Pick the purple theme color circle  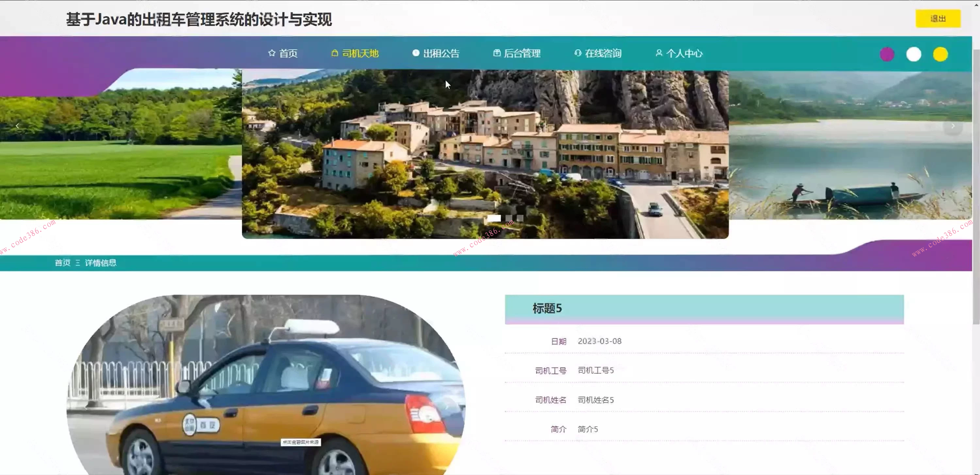[x=887, y=54]
